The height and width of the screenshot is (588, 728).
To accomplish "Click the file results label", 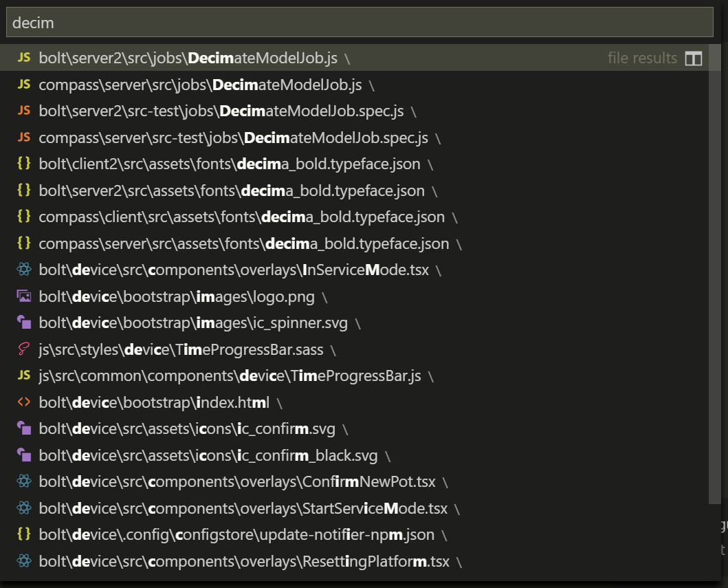I will 641,58.
